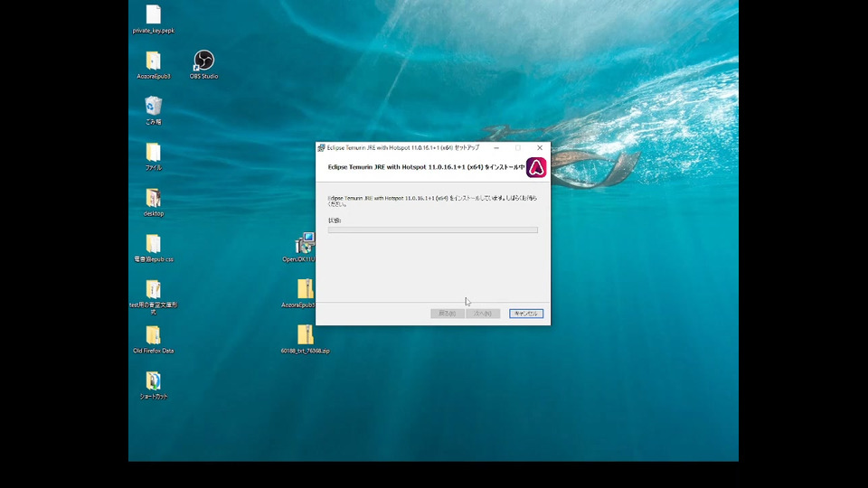Select the private_key.pepk file icon

(154, 14)
